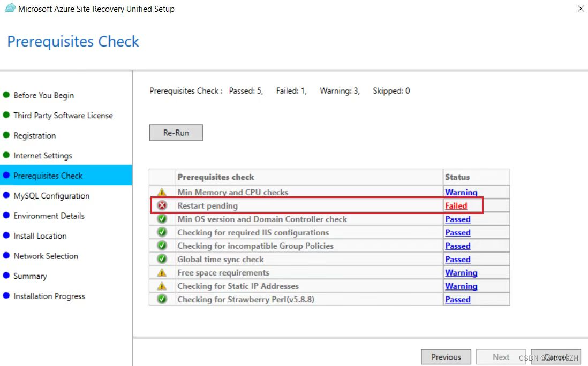Image resolution: width=588 pixels, height=366 pixels.
Task: Select Installation Progress step
Action: pyautogui.click(x=49, y=296)
